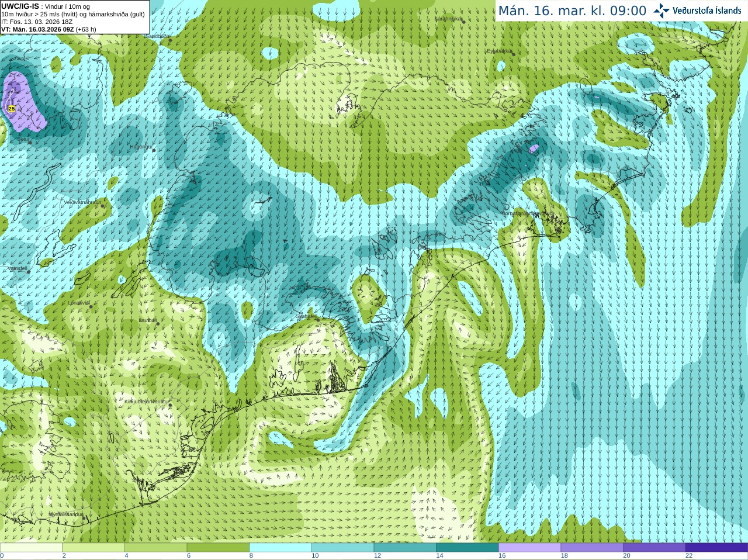Screen dimensions: 748x560
Task: Click the Setur station label
Action: tap(23, 139)
